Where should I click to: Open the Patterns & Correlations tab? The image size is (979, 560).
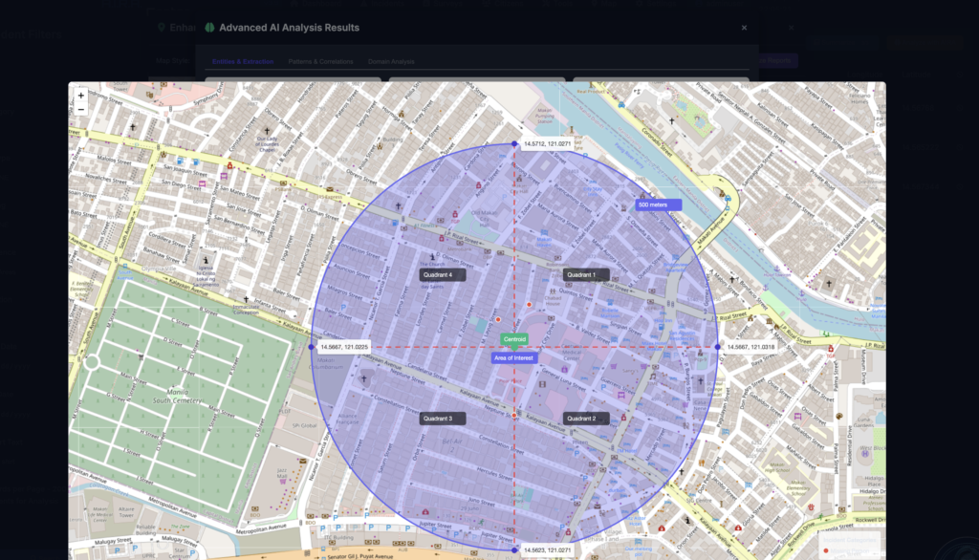click(320, 62)
